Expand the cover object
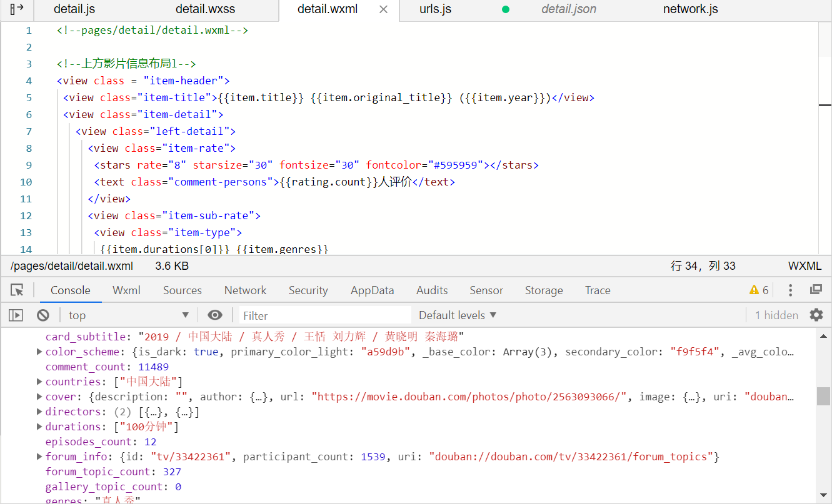 point(40,397)
